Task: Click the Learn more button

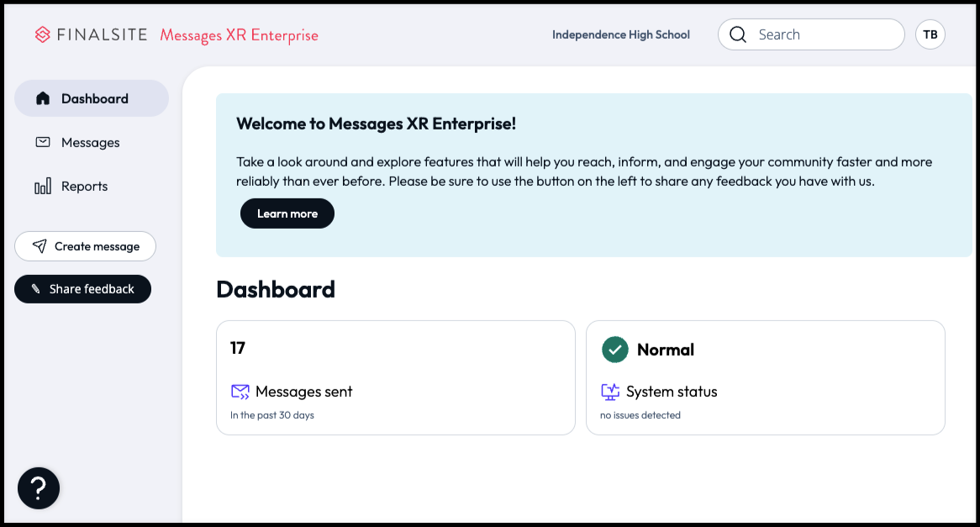Action: pyautogui.click(x=287, y=213)
